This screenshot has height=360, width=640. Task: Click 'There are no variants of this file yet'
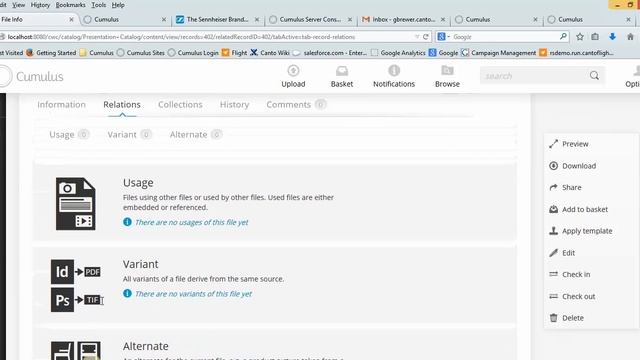point(193,293)
